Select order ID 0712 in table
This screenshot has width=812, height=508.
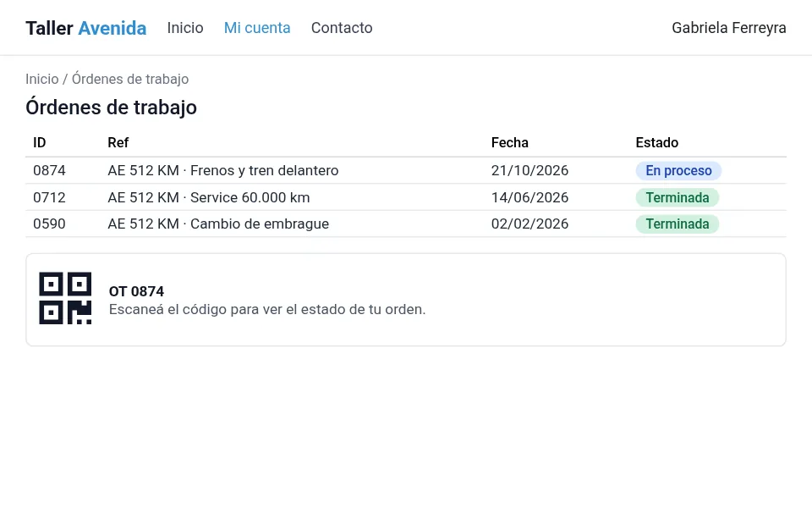49,197
